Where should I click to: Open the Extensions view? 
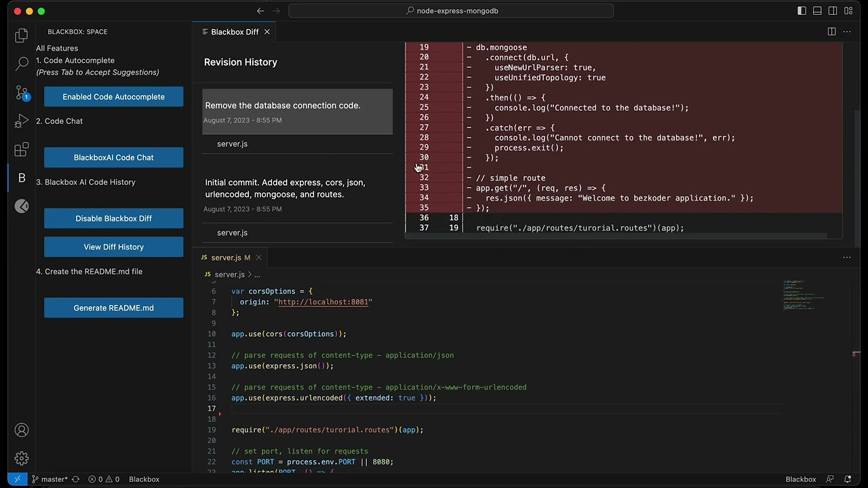(x=22, y=150)
